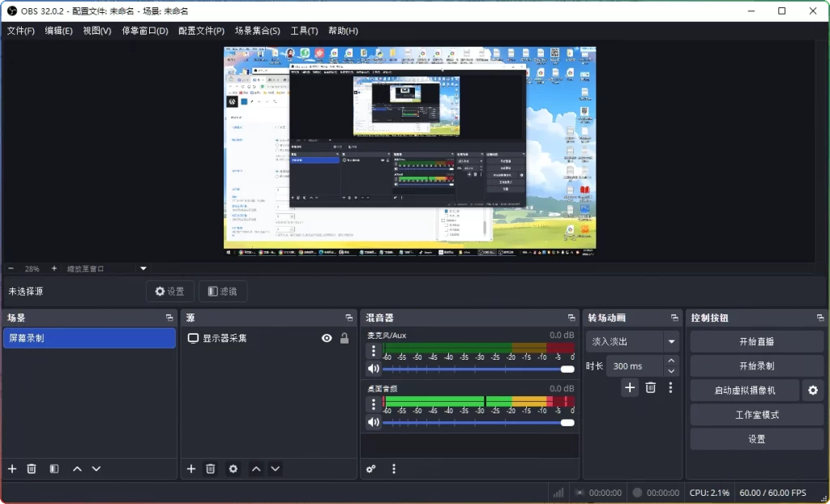This screenshot has height=504, width=830.
Task: Open source properties gear in sources panel
Action: (x=233, y=468)
